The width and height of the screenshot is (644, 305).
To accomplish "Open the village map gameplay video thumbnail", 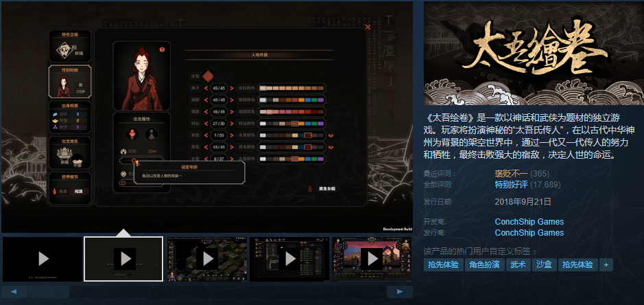I will point(207,259).
